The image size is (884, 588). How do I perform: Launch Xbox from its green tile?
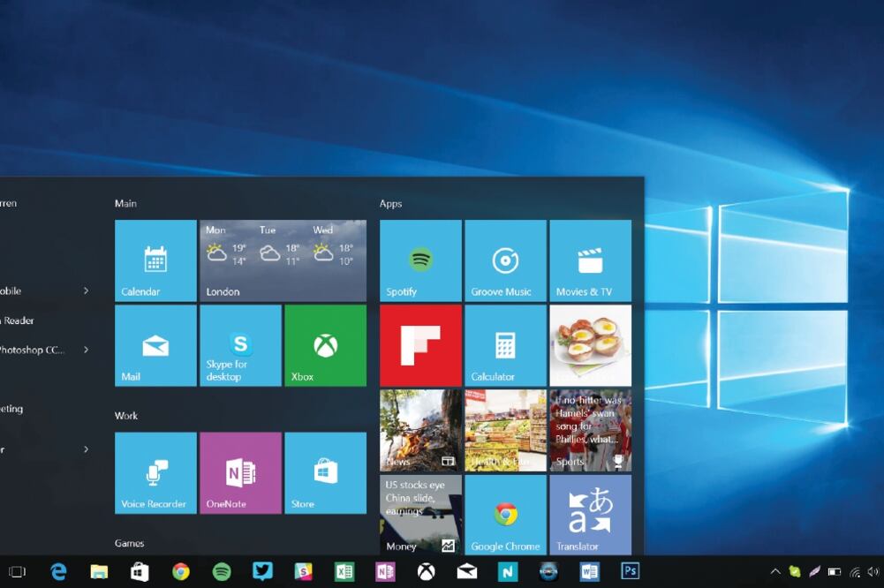pos(324,345)
